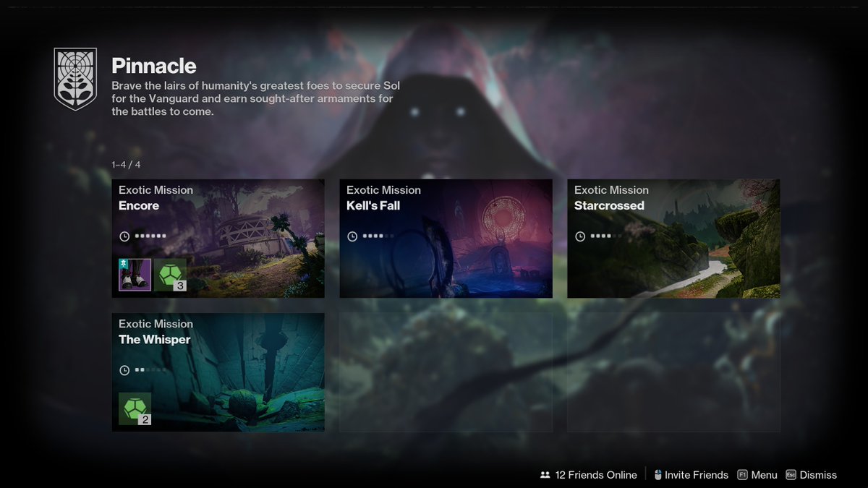Select the exotic boots reward in Encore
This screenshot has width=868, height=488.
tap(135, 275)
